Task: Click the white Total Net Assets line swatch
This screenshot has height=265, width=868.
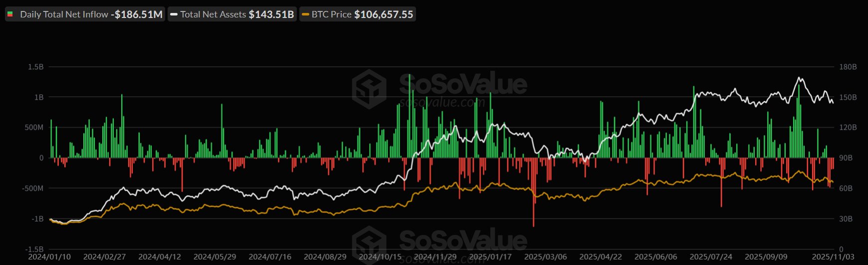Action: 174,14
